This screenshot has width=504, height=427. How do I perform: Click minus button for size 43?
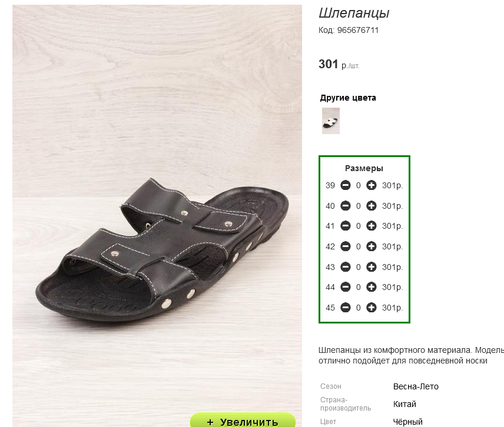(346, 267)
